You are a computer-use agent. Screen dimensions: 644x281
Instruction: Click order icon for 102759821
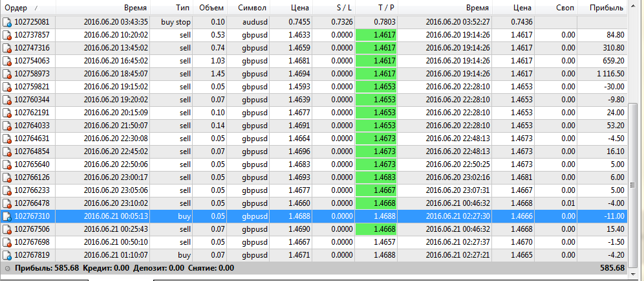pyautogui.click(x=7, y=87)
